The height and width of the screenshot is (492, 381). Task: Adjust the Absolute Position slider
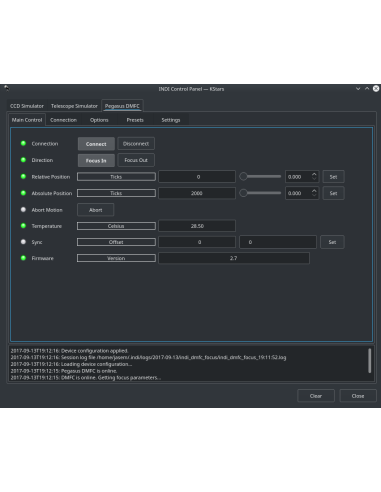click(260, 193)
